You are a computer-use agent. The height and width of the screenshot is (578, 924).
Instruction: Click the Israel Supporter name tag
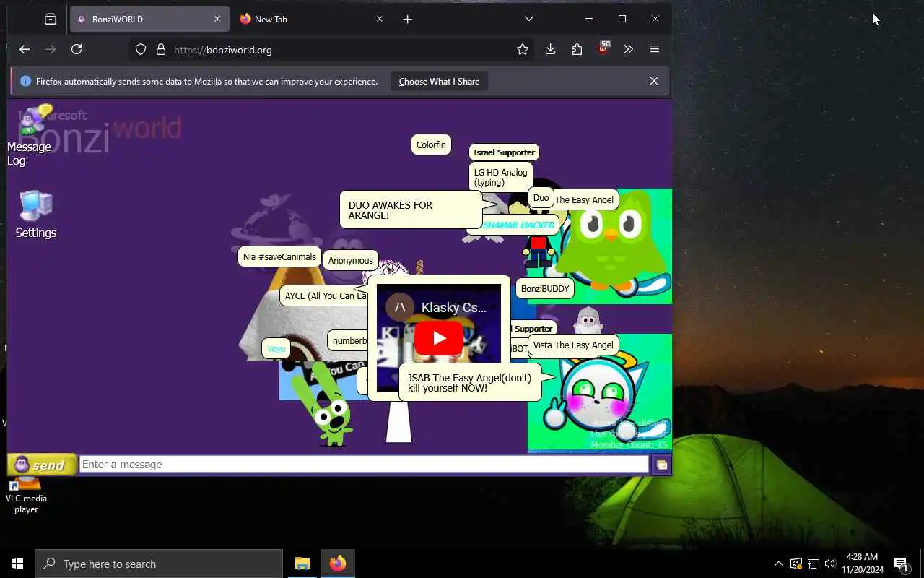tap(504, 152)
